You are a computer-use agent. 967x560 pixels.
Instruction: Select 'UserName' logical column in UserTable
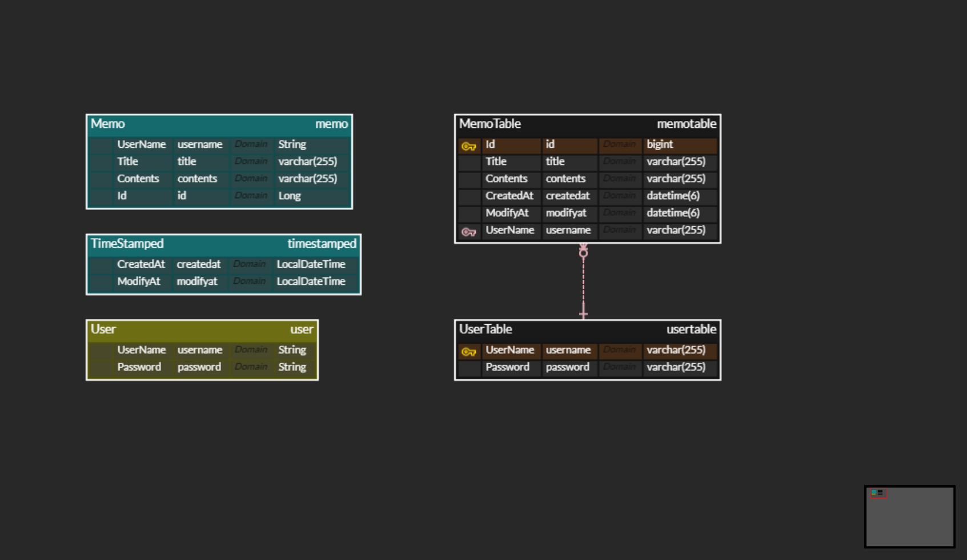pyautogui.click(x=510, y=350)
